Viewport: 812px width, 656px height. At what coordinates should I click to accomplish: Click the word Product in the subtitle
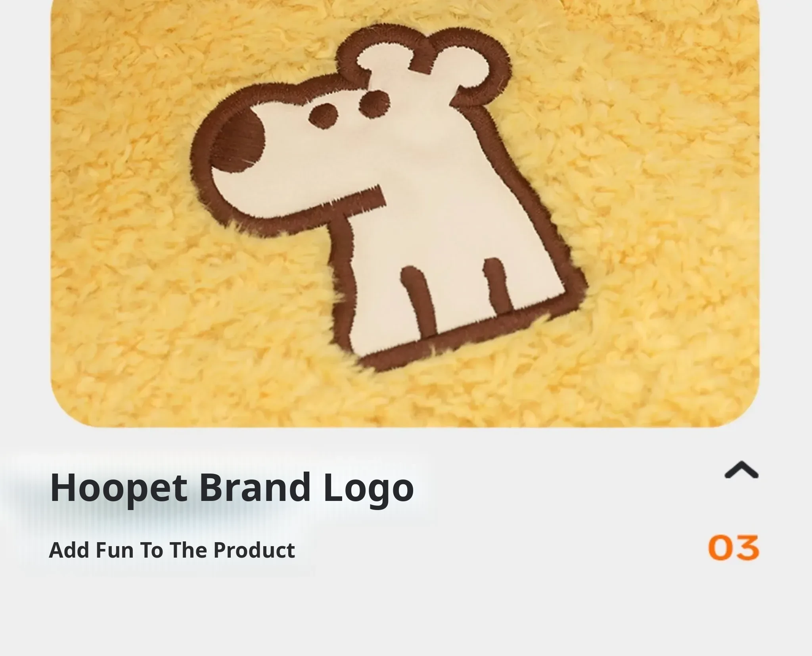(x=254, y=550)
